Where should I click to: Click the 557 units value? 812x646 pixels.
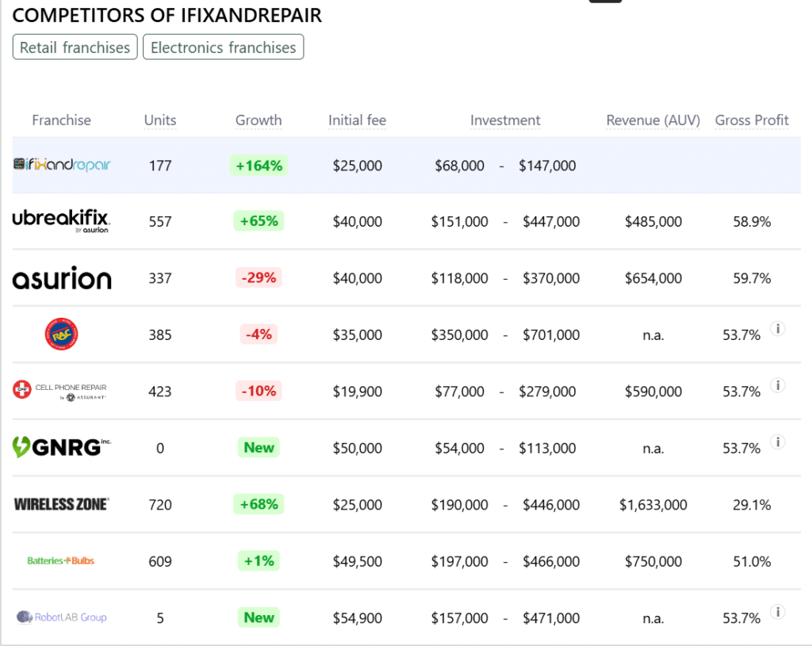160,222
